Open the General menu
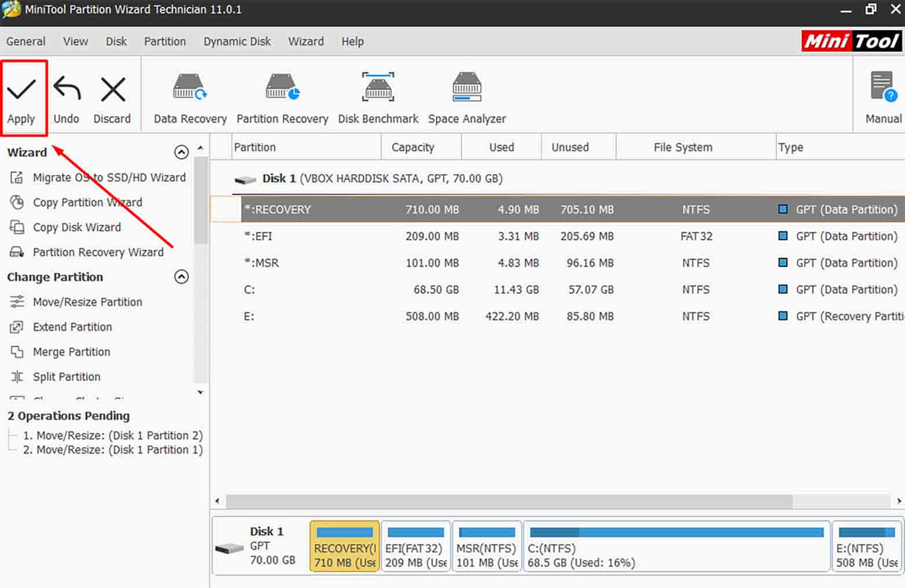 click(26, 41)
